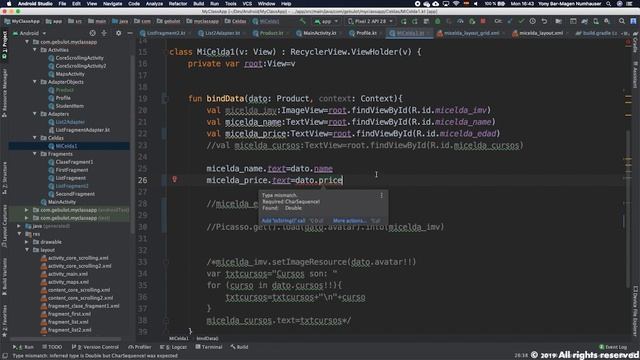This screenshot has width=640, height=360.
Task: Click the bindData breadcrumb below the editor
Action: [x=207, y=338]
